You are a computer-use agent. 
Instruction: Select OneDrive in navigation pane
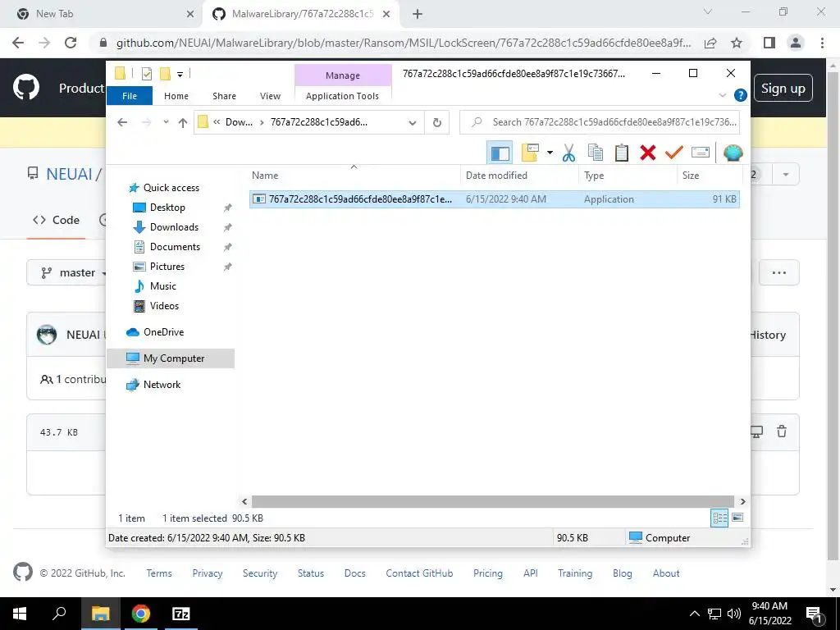point(163,332)
